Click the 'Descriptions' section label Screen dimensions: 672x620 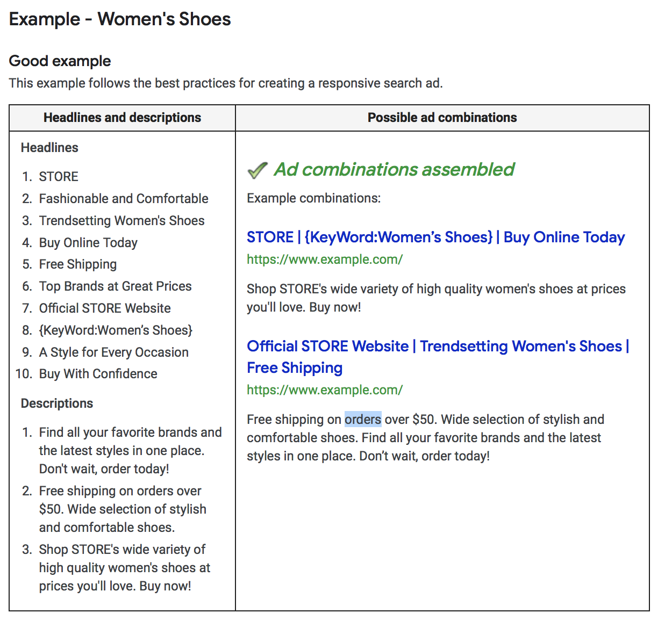57,403
